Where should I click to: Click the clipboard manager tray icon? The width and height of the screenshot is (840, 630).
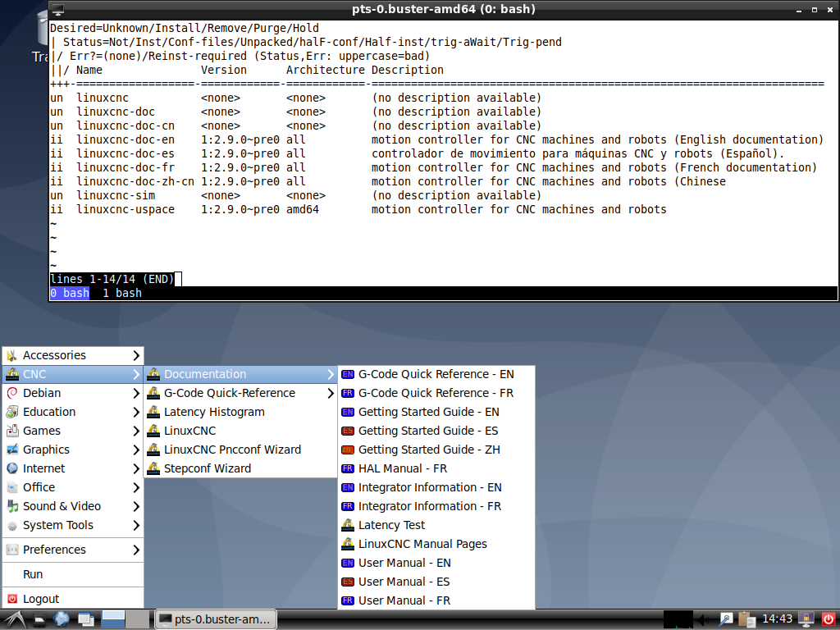pos(746,620)
